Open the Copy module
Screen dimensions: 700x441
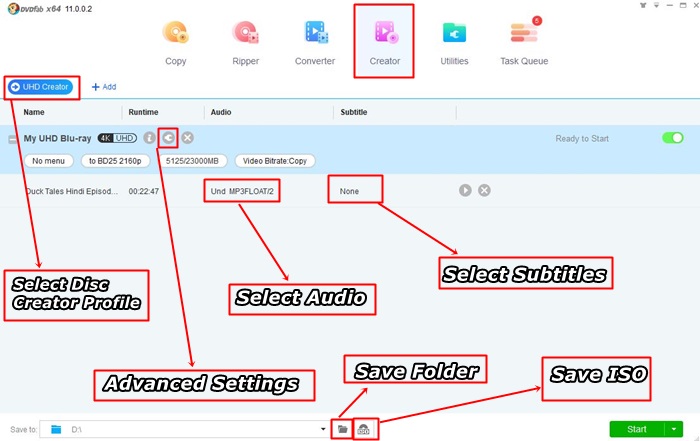[175, 43]
